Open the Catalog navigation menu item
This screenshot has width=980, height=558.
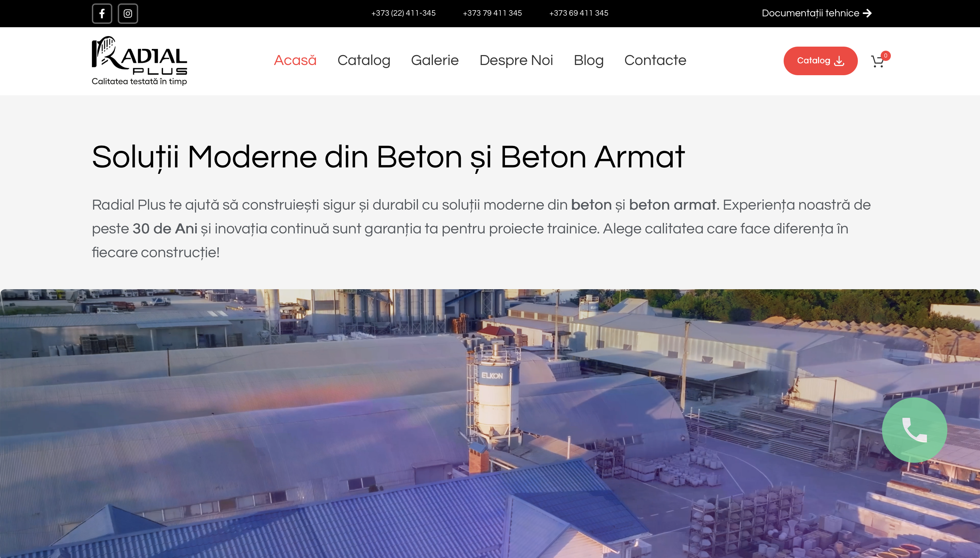coord(364,61)
